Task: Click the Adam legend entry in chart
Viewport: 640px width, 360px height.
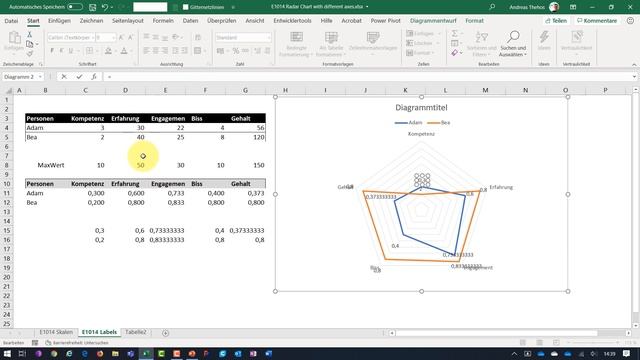Action: click(x=409, y=122)
